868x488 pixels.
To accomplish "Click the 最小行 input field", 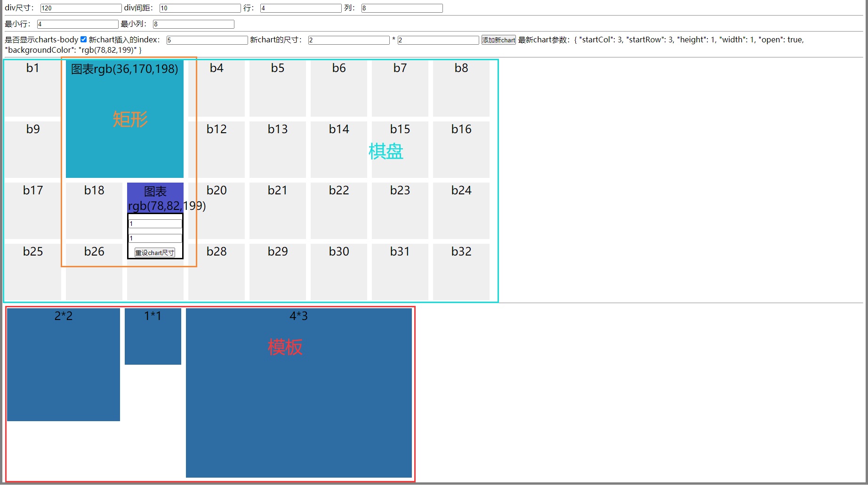I will (78, 24).
